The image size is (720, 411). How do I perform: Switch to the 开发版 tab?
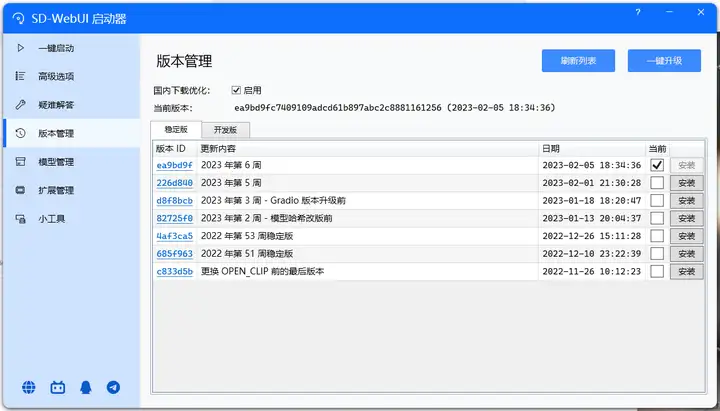(225, 130)
